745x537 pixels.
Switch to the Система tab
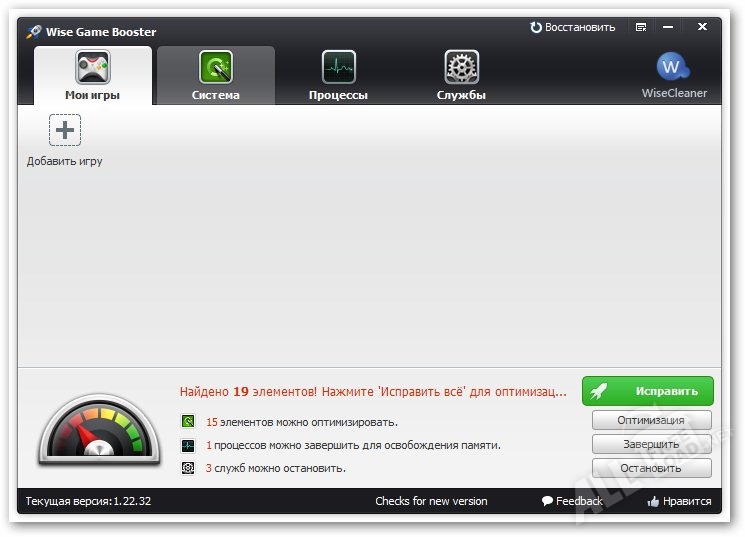[216, 76]
